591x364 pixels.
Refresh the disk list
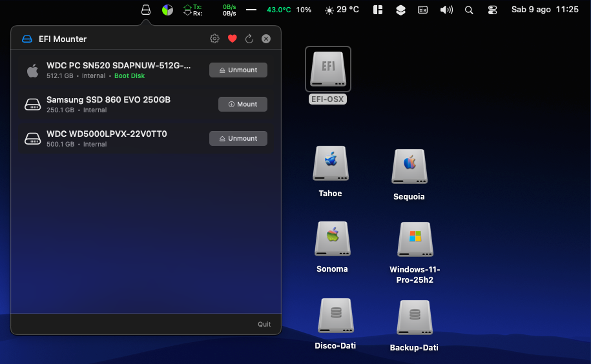[249, 38]
